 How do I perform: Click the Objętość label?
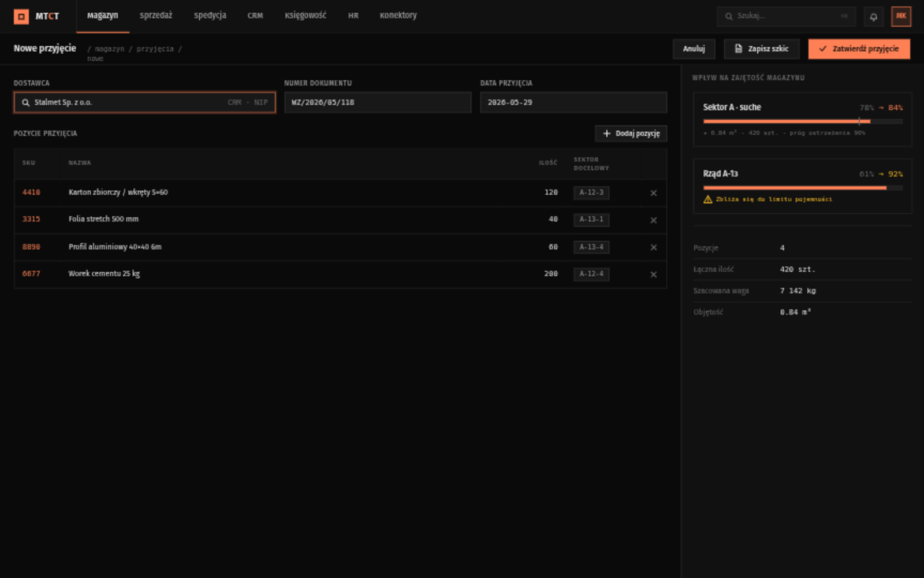[x=708, y=312]
